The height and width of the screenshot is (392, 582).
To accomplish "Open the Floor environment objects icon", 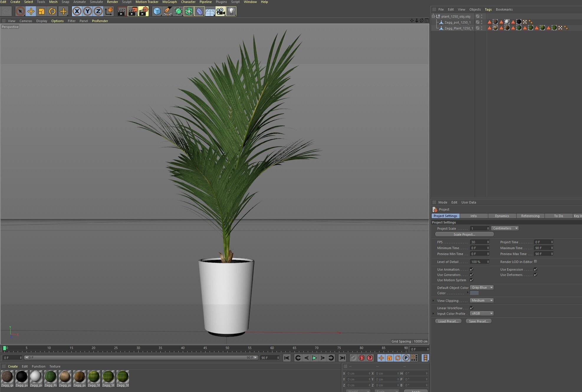I will tap(210, 11).
